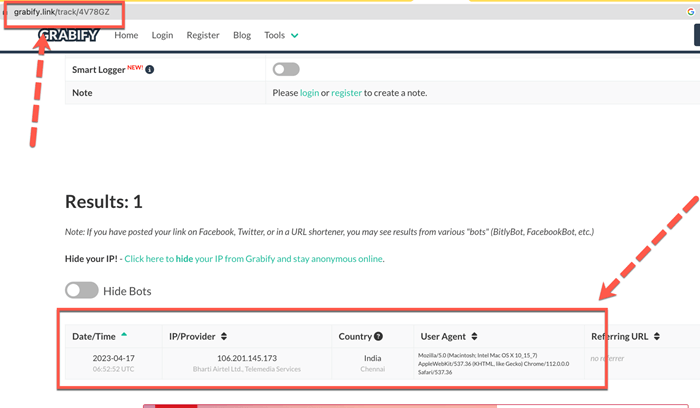
Task: Click the Country column help icon
Action: [x=378, y=337]
